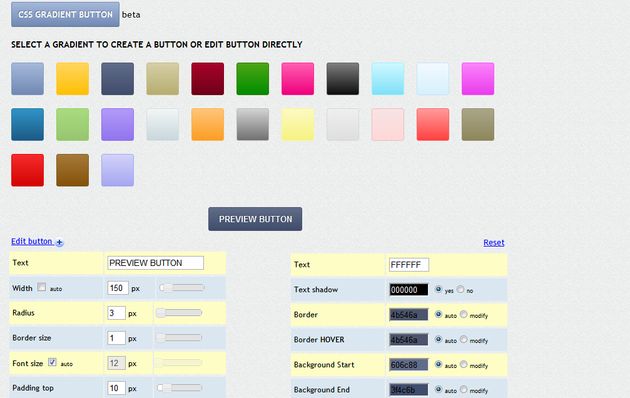The width and height of the screenshot is (630, 398).
Task: Select Background End modify radio
Action: [464, 389]
